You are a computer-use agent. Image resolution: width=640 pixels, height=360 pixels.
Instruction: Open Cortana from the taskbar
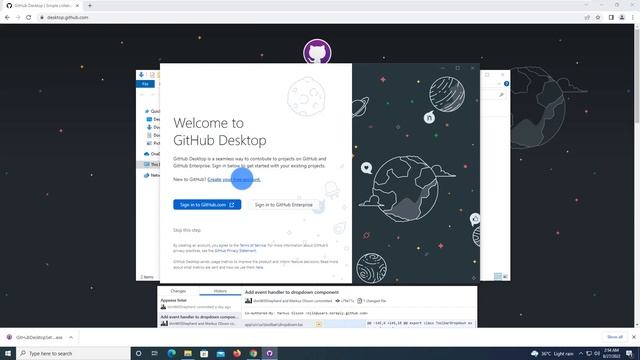click(x=138, y=353)
